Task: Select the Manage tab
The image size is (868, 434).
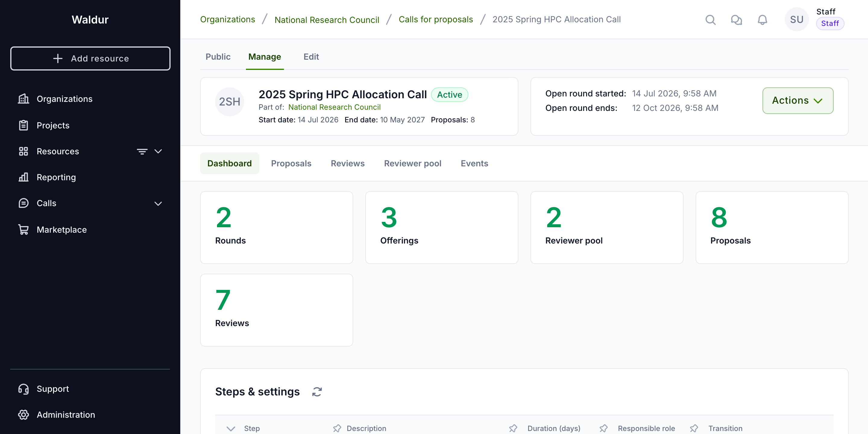Action: (x=265, y=57)
